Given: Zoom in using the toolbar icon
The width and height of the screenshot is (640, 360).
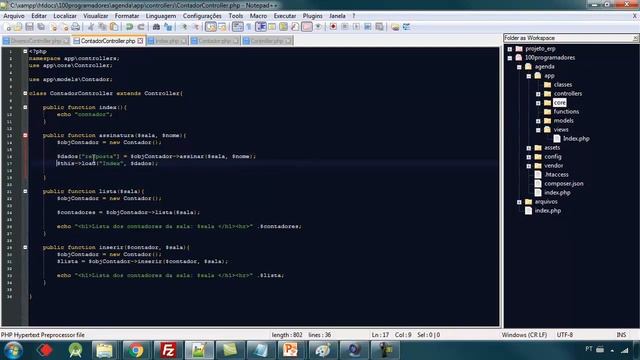Looking at the screenshot, I should click(184, 27).
